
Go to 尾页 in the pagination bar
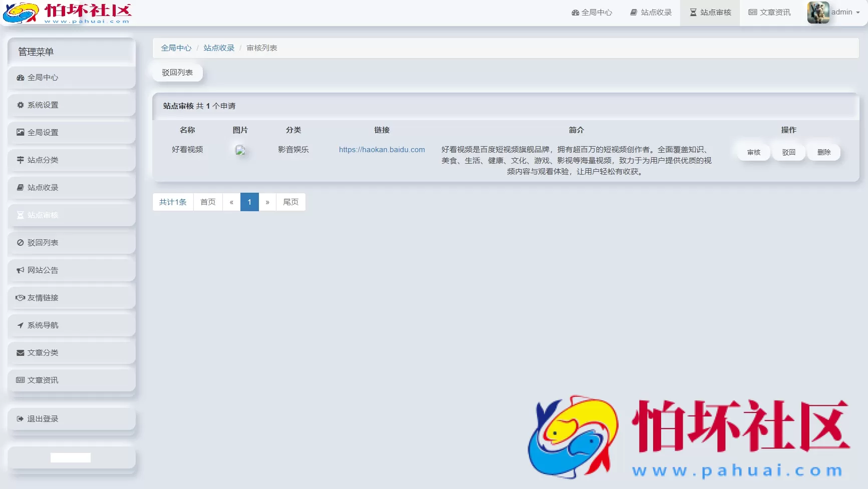click(x=291, y=202)
